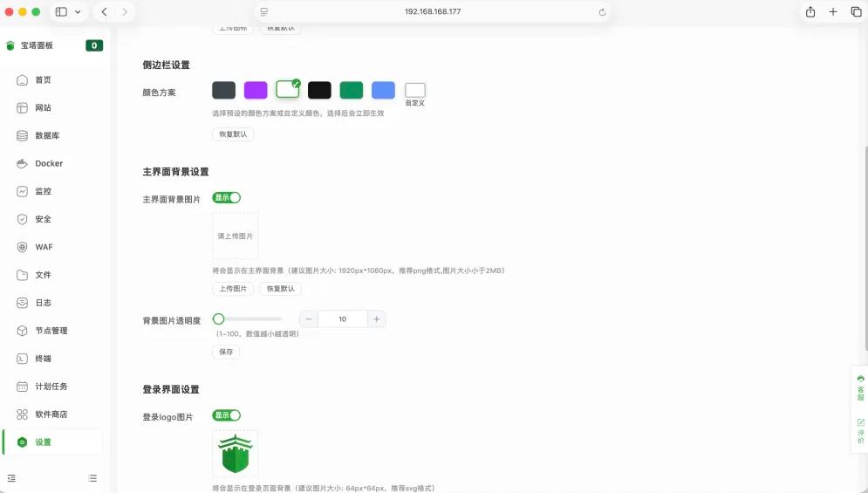Toggle 主界面背景图片 display switch

pos(227,198)
